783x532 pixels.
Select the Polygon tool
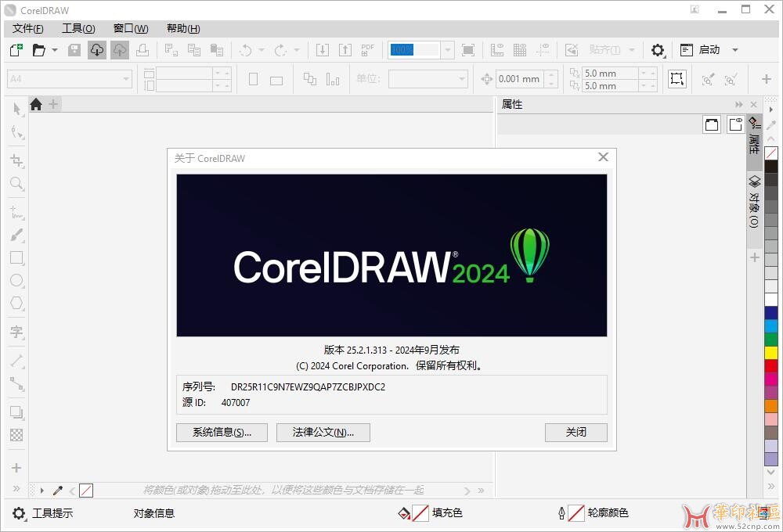[17, 303]
